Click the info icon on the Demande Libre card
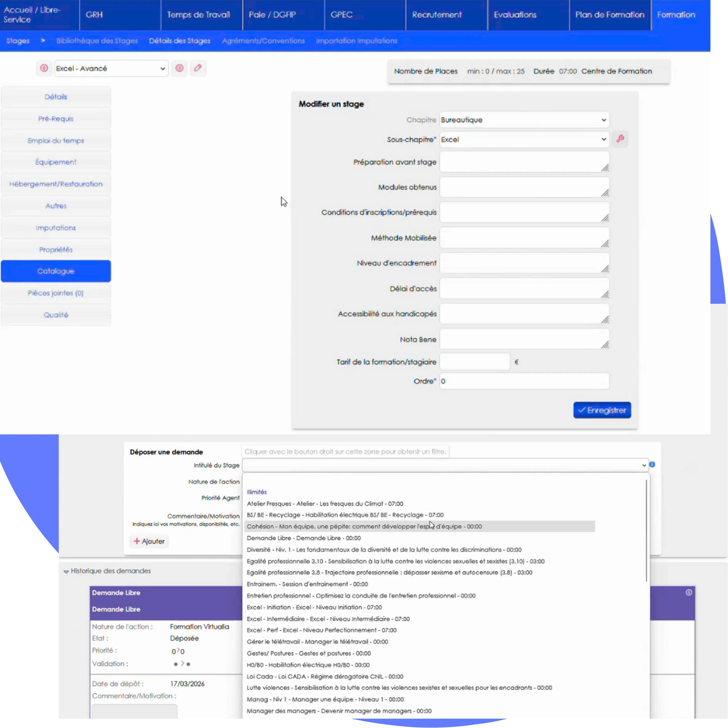The height and width of the screenshot is (728, 728). pyautogui.click(x=689, y=592)
